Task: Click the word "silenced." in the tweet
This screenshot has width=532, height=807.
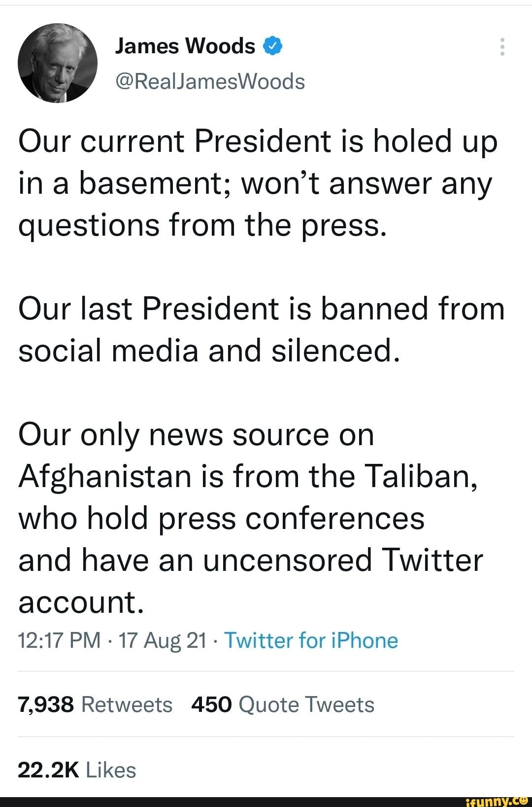Action: click(335, 351)
